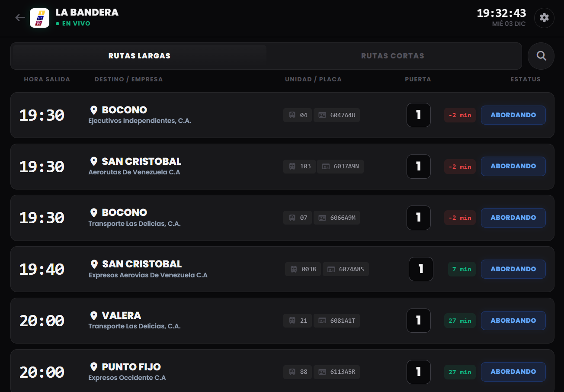
Task: Select the Rutas Largas tab
Action: (x=139, y=56)
